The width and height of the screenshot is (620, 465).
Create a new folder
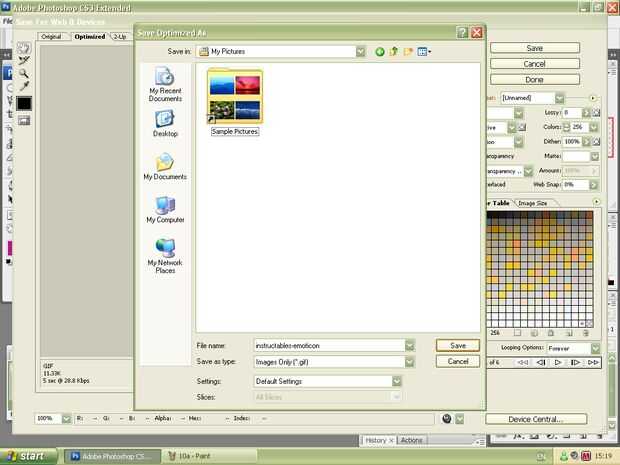(408, 51)
